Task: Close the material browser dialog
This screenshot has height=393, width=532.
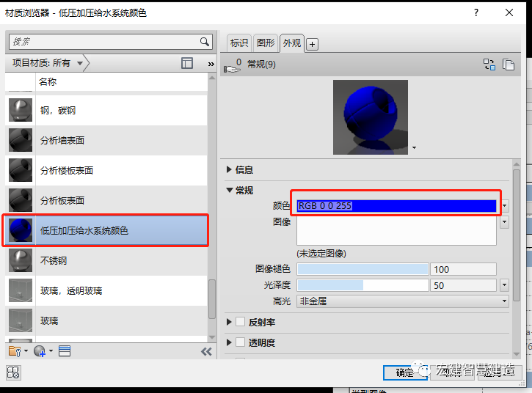Action: [x=509, y=13]
